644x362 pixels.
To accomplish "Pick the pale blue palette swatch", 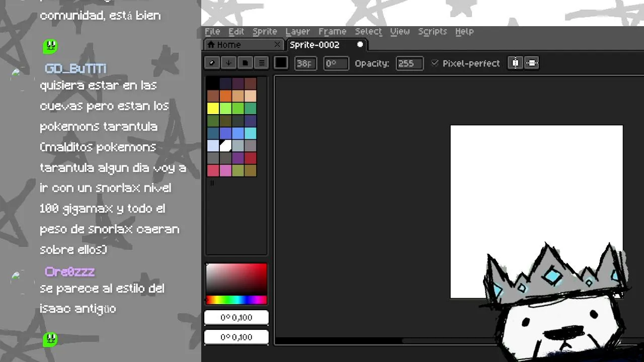I will pos(213,146).
